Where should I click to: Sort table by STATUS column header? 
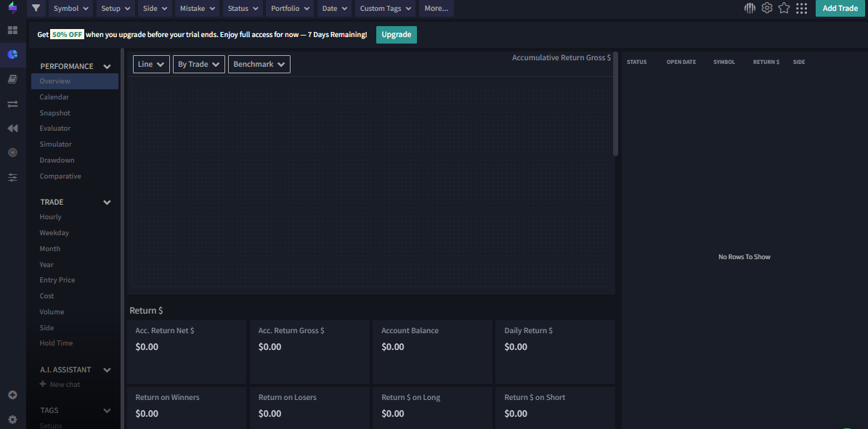click(636, 62)
